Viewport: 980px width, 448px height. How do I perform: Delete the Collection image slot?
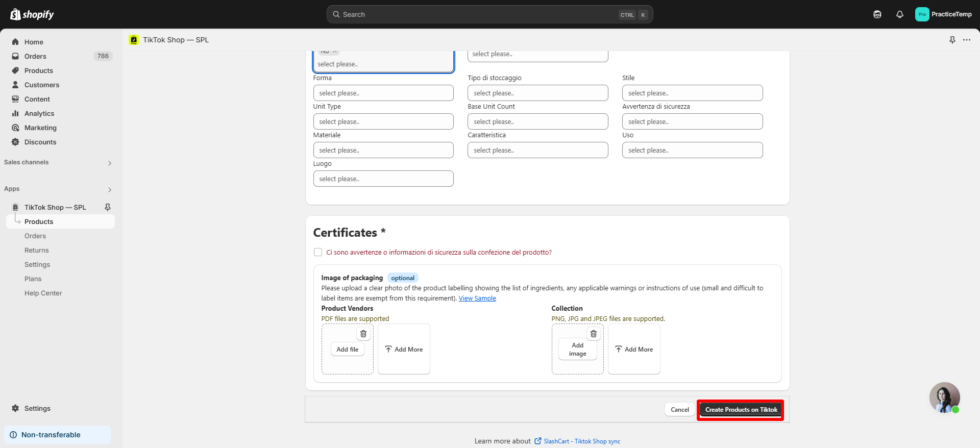(x=594, y=334)
